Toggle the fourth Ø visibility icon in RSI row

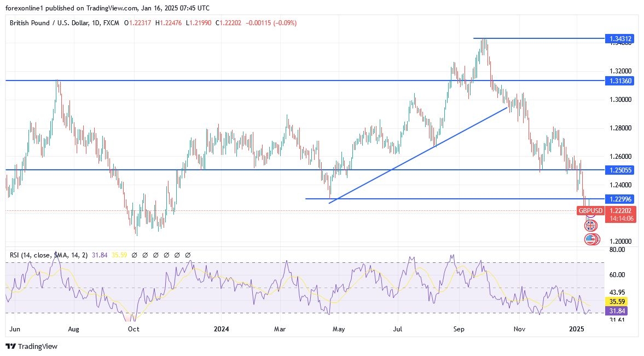(x=166, y=255)
